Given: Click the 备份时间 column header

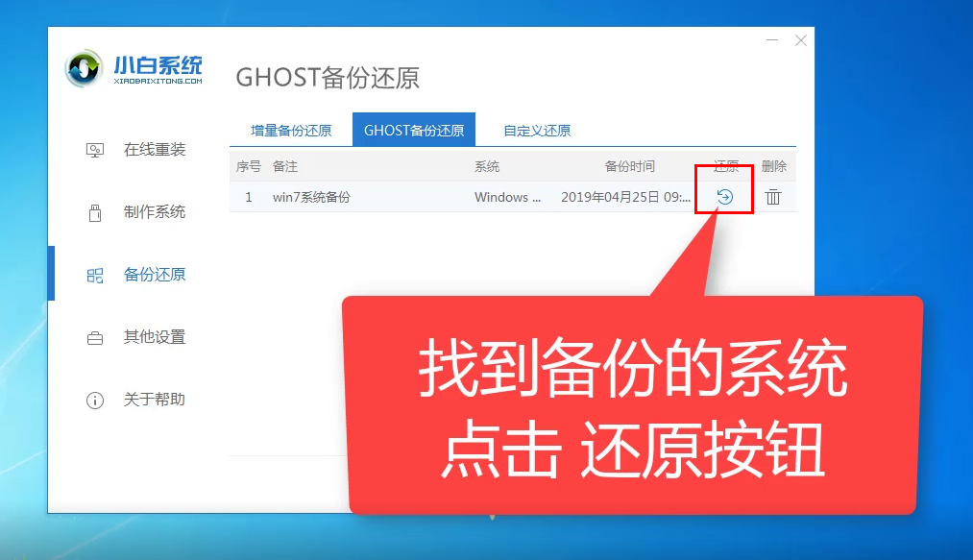Looking at the screenshot, I should point(630,165).
